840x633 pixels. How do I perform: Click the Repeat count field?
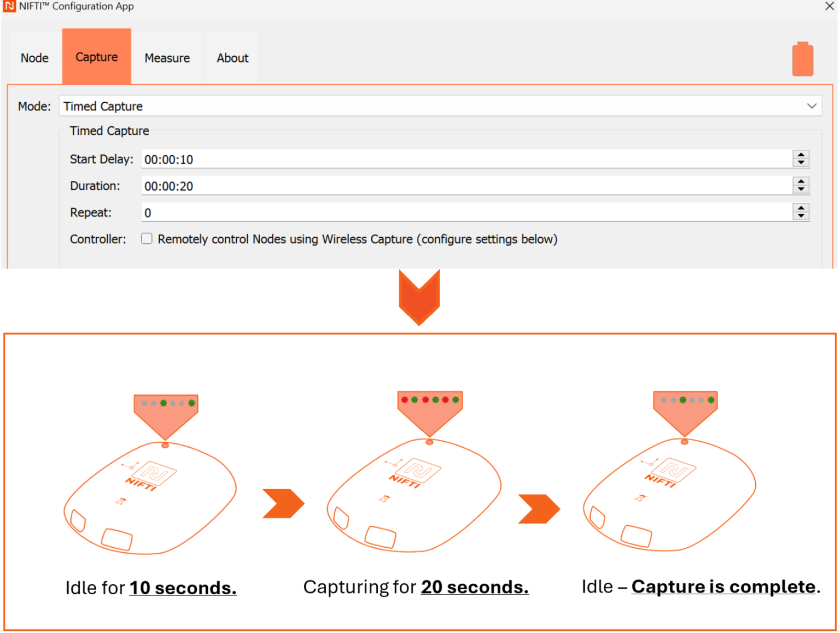[x=466, y=213]
